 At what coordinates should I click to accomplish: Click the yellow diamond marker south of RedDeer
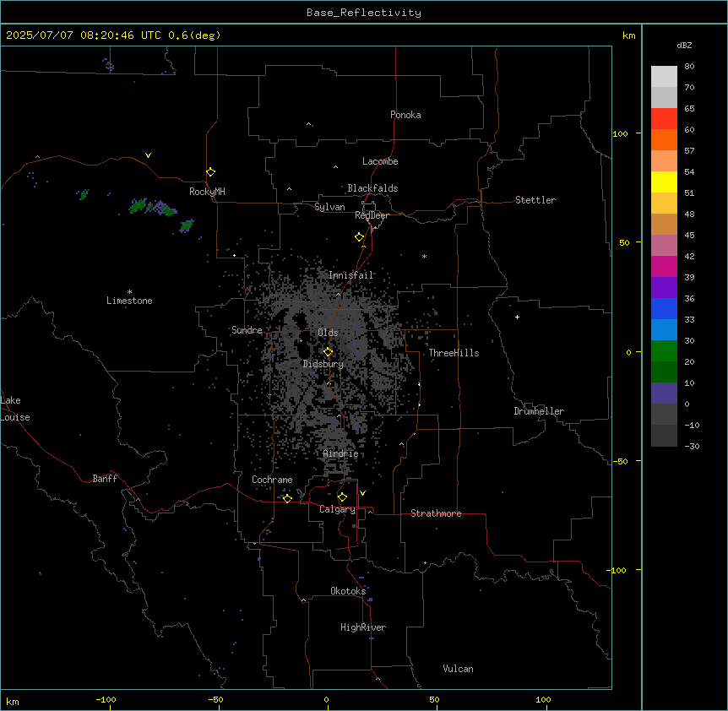pos(360,237)
